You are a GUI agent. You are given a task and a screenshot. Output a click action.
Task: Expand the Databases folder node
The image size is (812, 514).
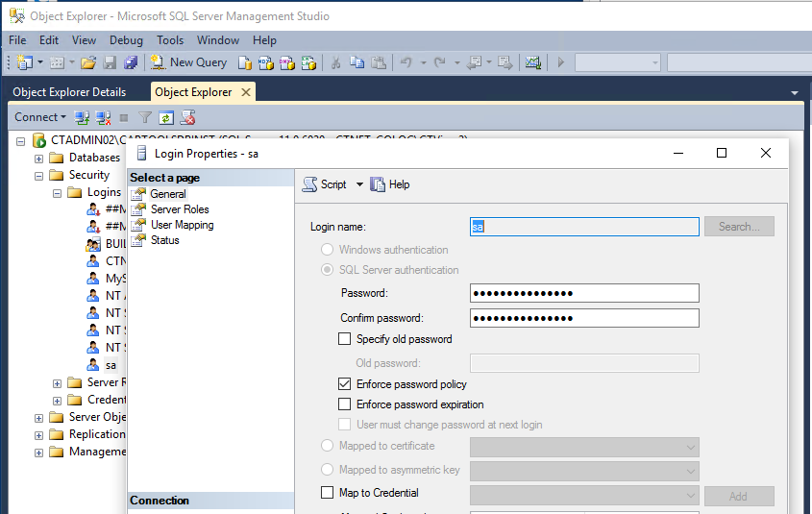[x=38, y=159]
